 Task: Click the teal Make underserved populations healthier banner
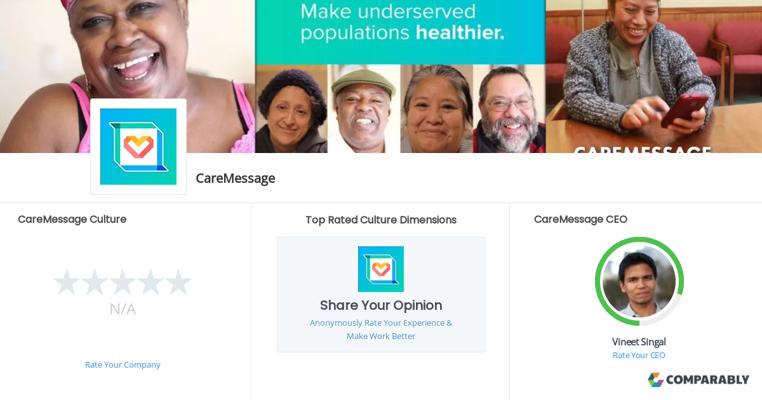400,31
